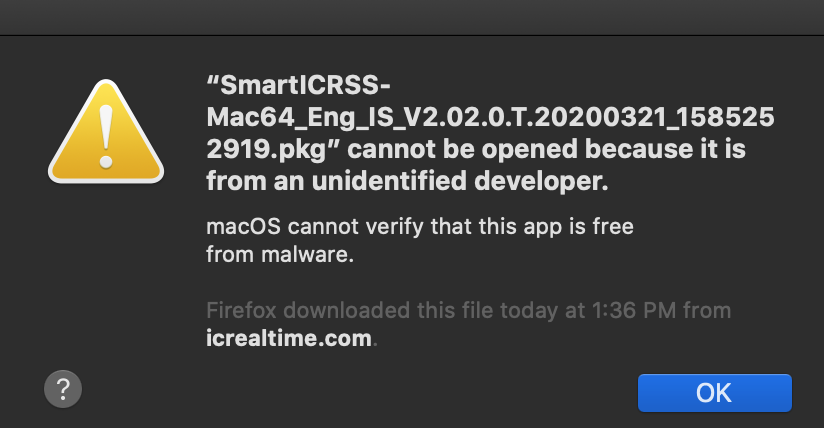Click the exclamation mark inside the warning icon
This screenshot has height=428, width=824.
(106, 137)
